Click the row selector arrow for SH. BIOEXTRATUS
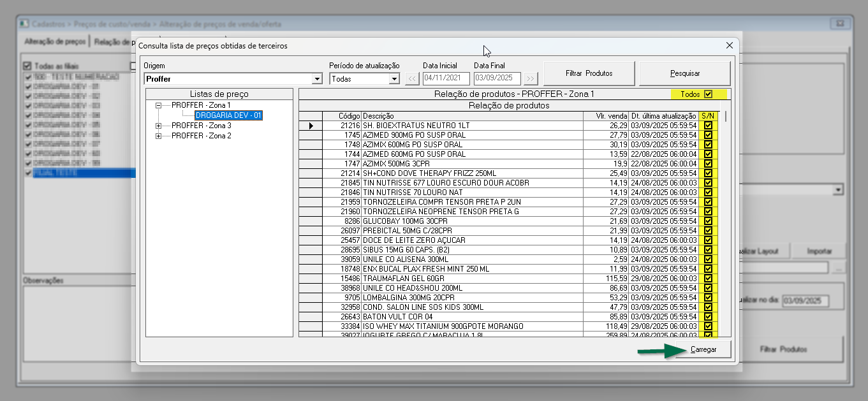Viewport: 868px width, 401px height. click(x=311, y=126)
